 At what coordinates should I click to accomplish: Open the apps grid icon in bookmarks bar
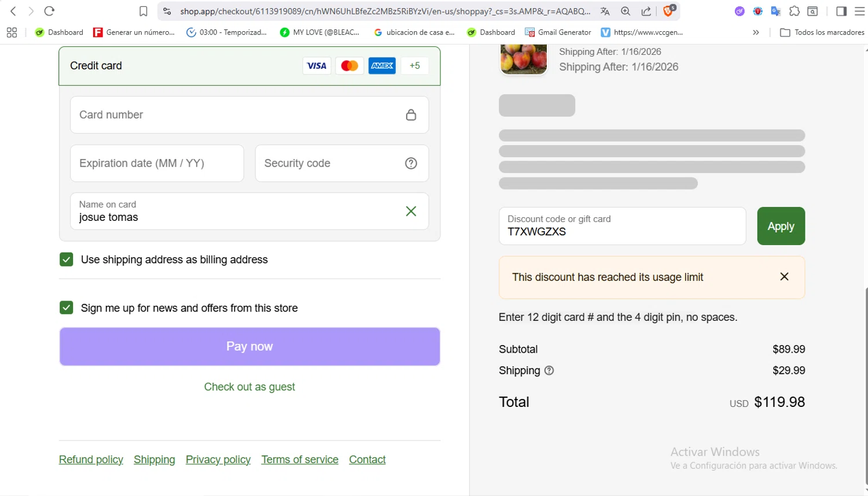[x=12, y=32]
